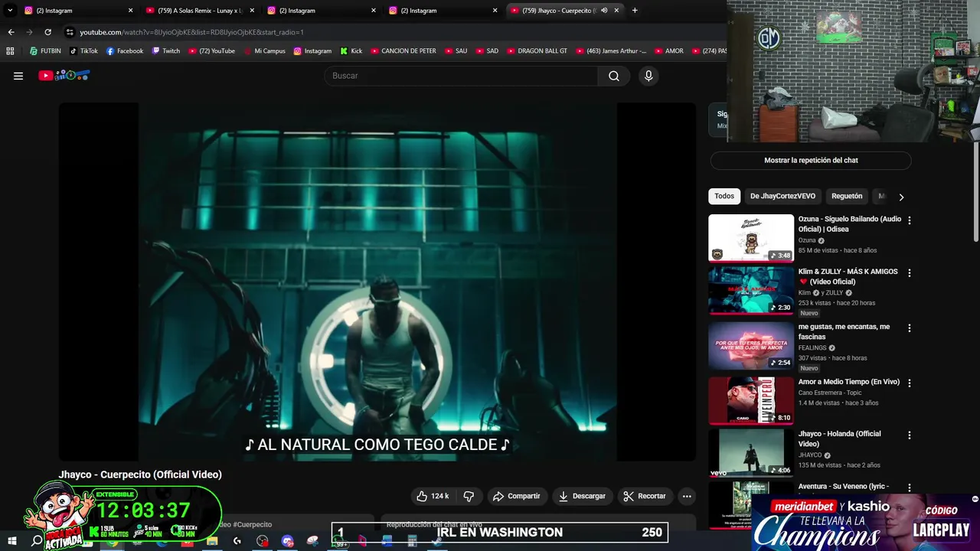
Task: Open Jhayco - Holanda video title
Action: [x=840, y=439]
